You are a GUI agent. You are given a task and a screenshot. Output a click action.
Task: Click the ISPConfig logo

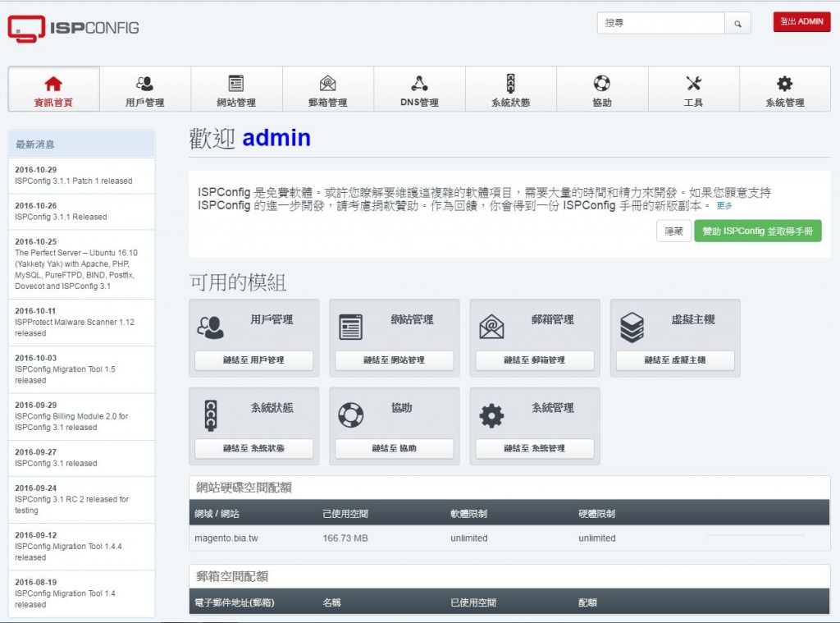[x=73, y=28]
